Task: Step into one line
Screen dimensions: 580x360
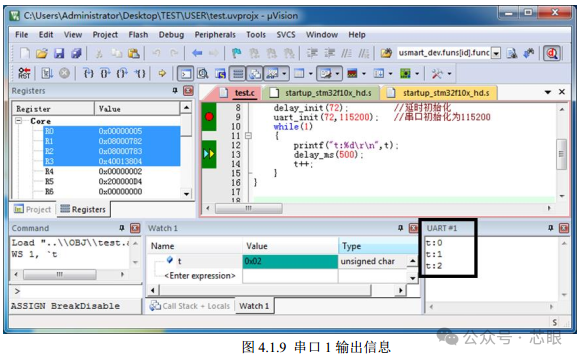Action: coord(88,74)
